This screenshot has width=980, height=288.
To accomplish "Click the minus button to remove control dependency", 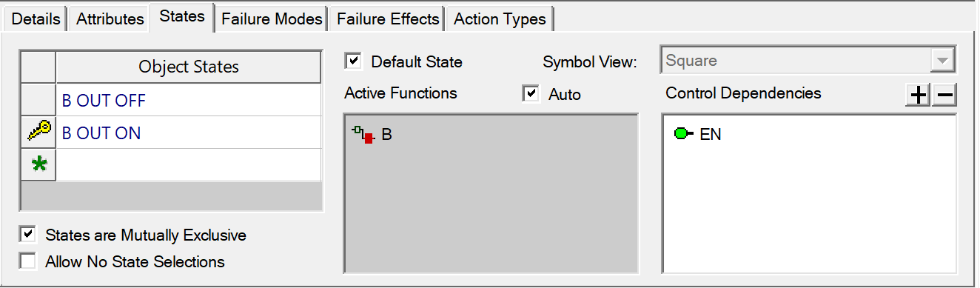I will (944, 96).
